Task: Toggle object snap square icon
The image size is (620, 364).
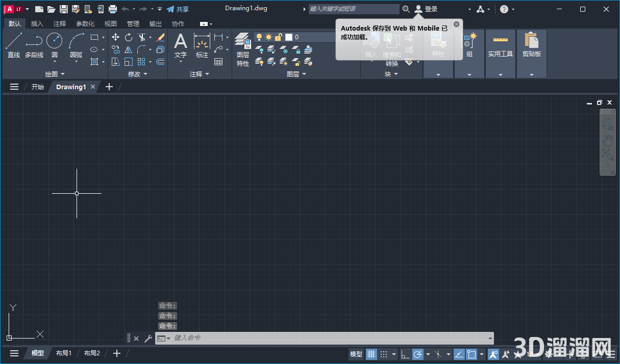Action: [x=472, y=354]
